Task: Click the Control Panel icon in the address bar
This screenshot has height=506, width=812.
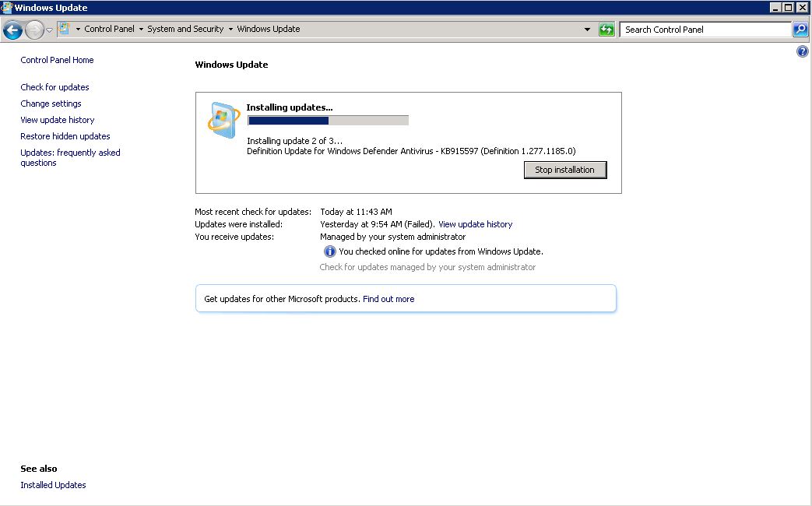Action: pos(63,28)
